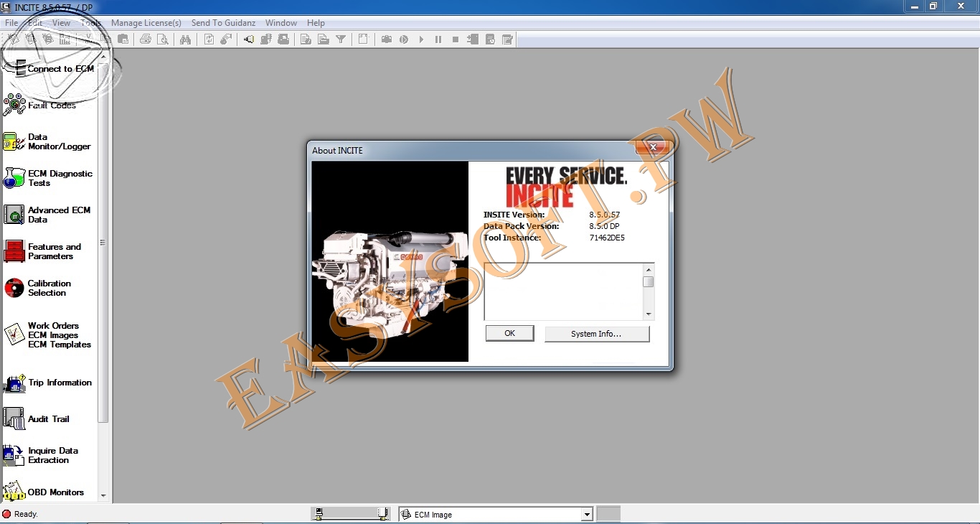Click the About text box scroll-up arrow

[649, 269]
